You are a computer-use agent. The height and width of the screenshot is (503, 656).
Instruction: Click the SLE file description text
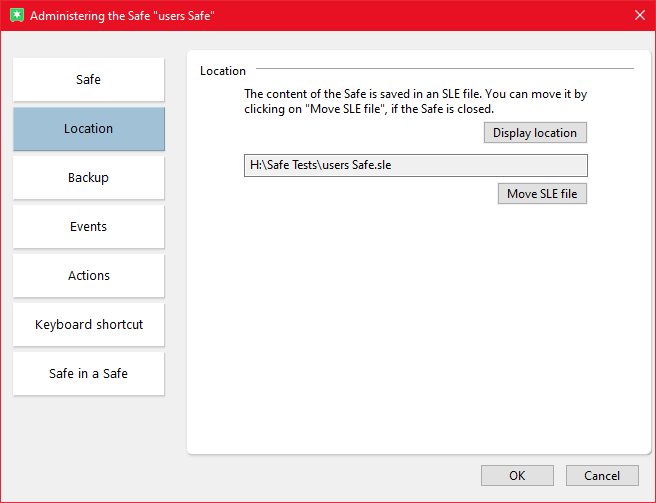click(x=415, y=101)
